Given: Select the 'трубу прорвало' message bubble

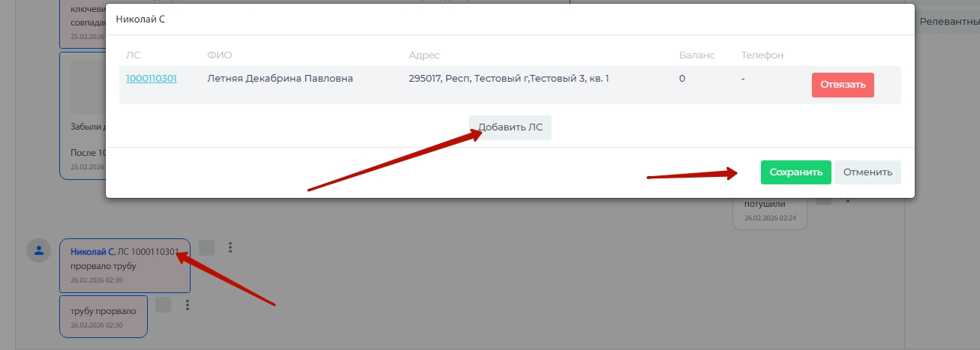Looking at the screenshot, I should (x=104, y=316).
